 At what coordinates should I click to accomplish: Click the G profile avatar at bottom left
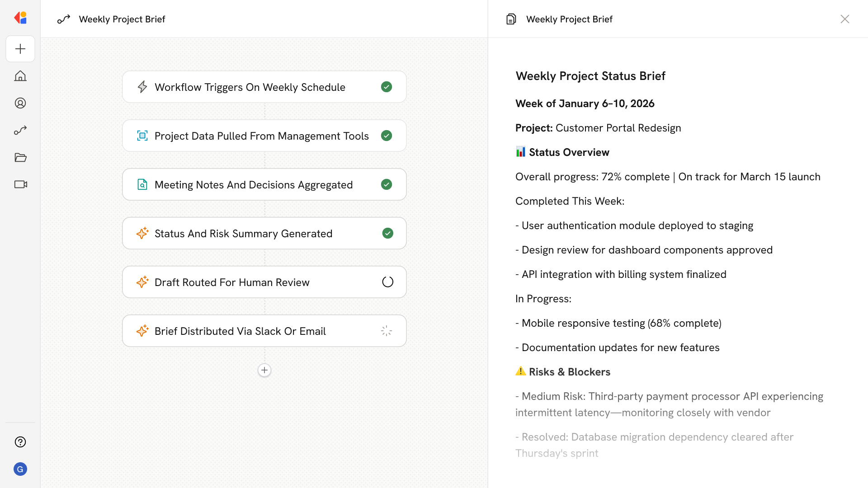click(x=20, y=469)
